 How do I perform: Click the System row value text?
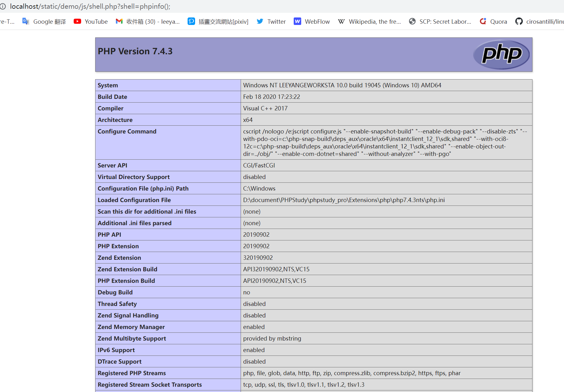click(x=342, y=85)
